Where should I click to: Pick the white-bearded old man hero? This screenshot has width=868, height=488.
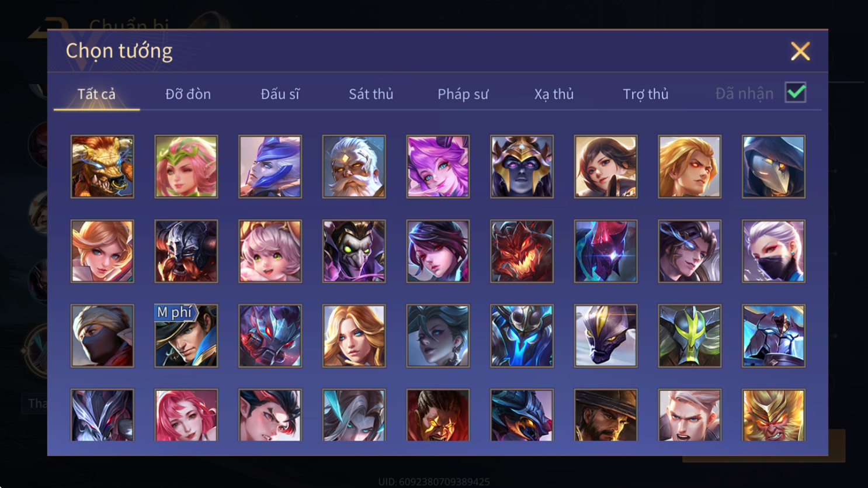pos(354,167)
